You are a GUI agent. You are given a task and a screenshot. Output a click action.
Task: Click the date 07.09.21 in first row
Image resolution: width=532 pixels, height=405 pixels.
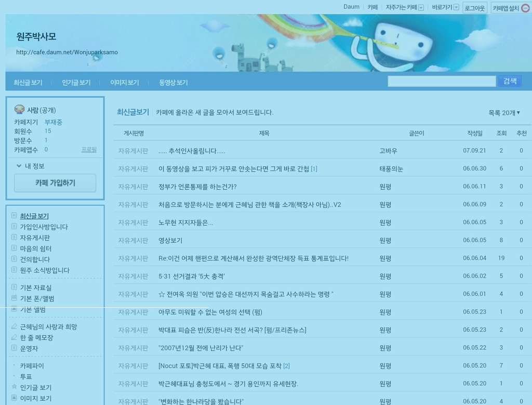point(474,150)
